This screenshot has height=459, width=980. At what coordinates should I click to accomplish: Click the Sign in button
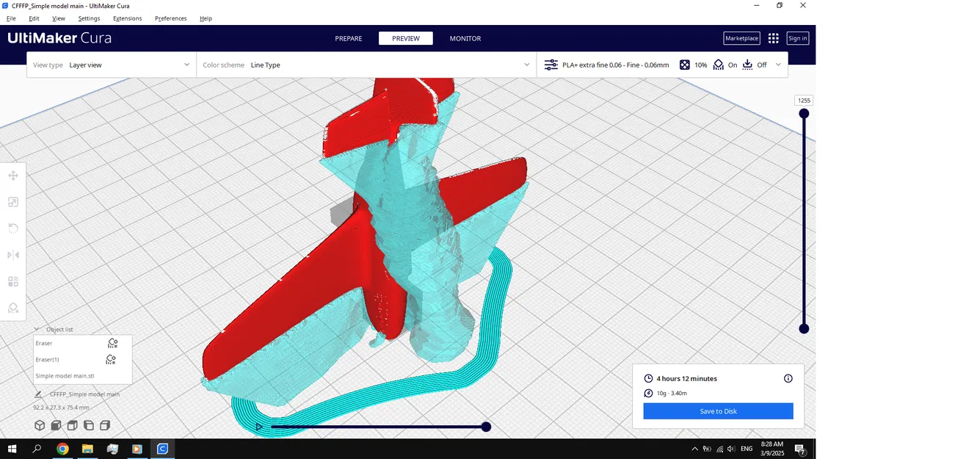point(797,38)
